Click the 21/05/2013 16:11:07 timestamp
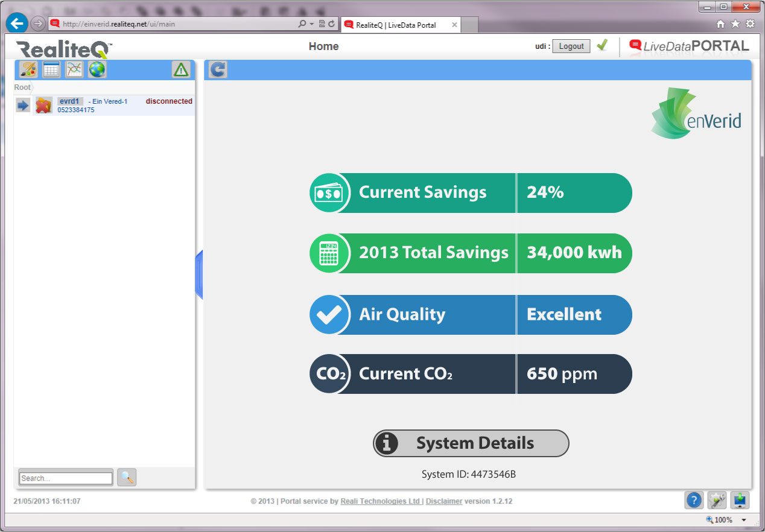Image resolution: width=765 pixels, height=532 pixels. [x=47, y=501]
